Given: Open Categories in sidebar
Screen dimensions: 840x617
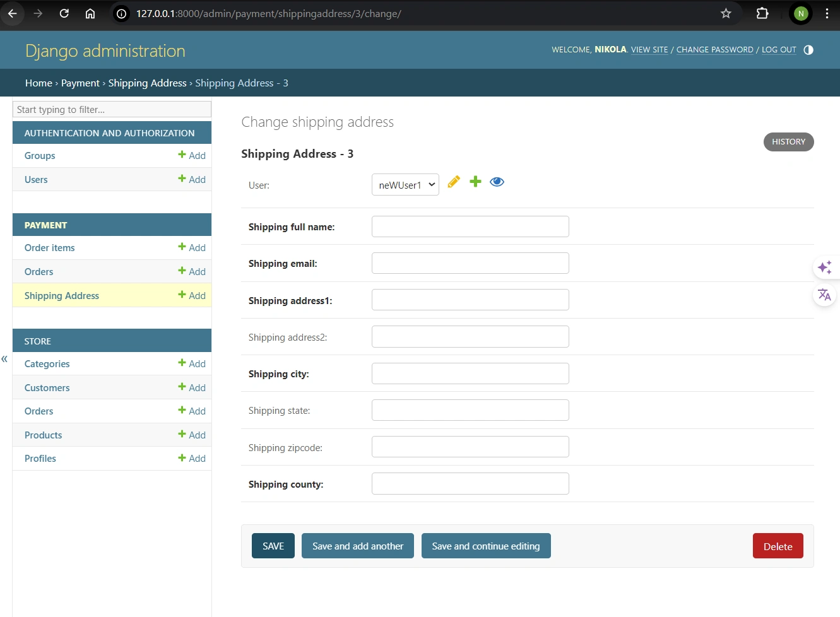Looking at the screenshot, I should click(47, 363).
